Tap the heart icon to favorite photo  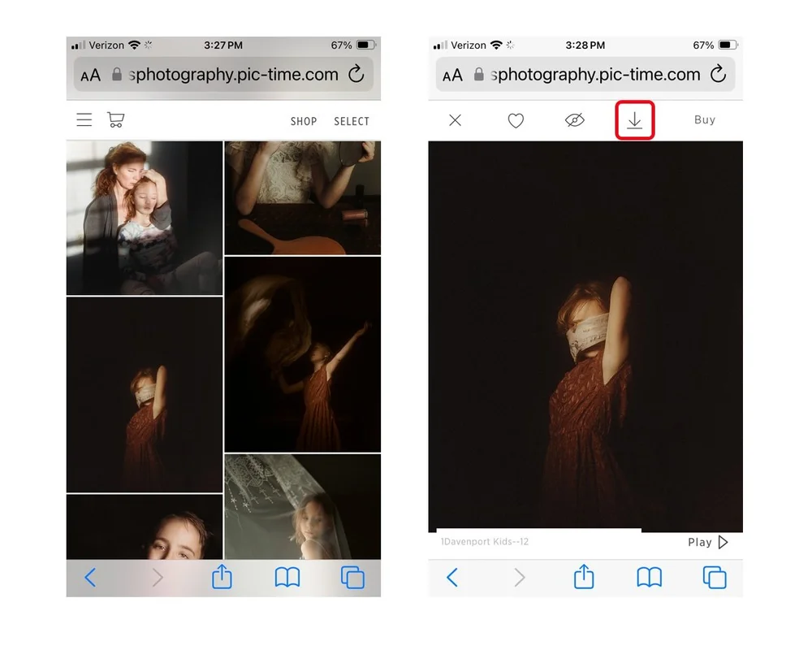tap(516, 120)
